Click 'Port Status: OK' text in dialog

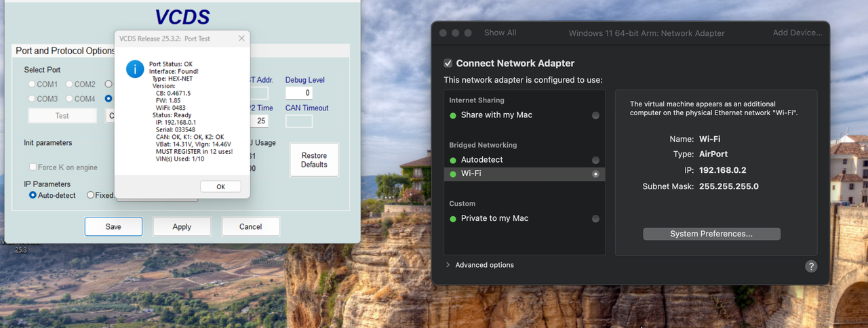(x=171, y=64)
